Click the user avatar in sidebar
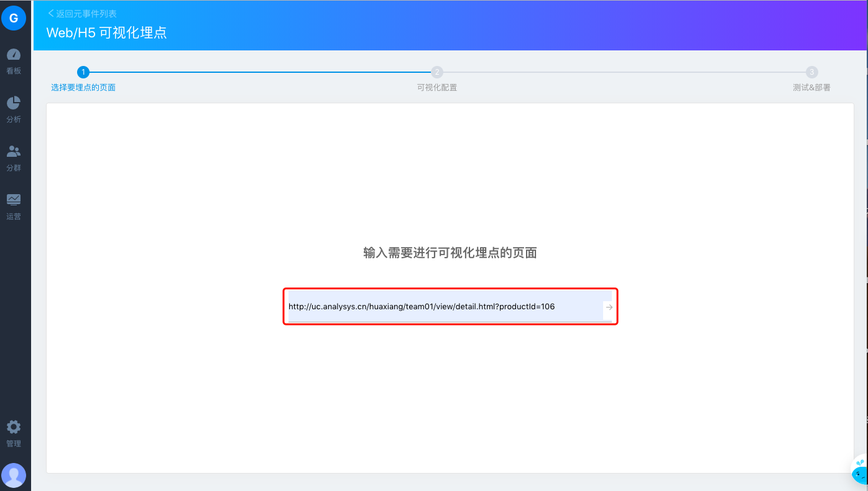868x491 pixels. (x=14, y=475)
